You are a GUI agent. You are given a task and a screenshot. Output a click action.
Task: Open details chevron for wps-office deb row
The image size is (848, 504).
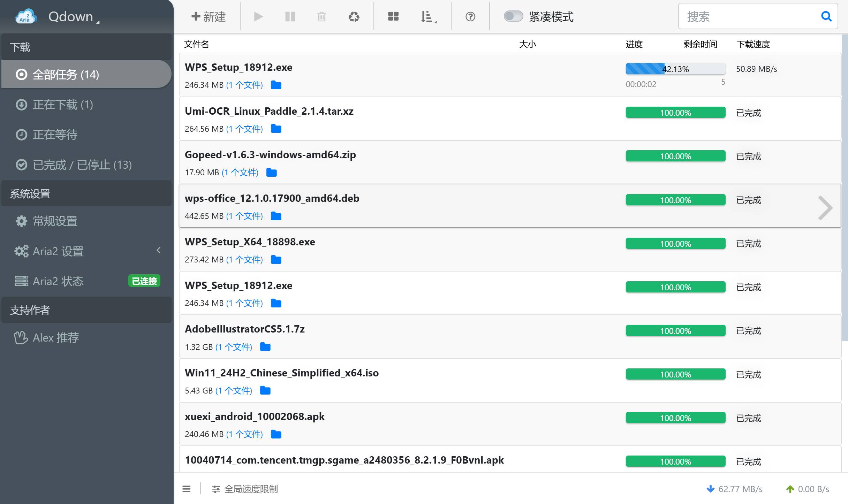pos(825,208)
